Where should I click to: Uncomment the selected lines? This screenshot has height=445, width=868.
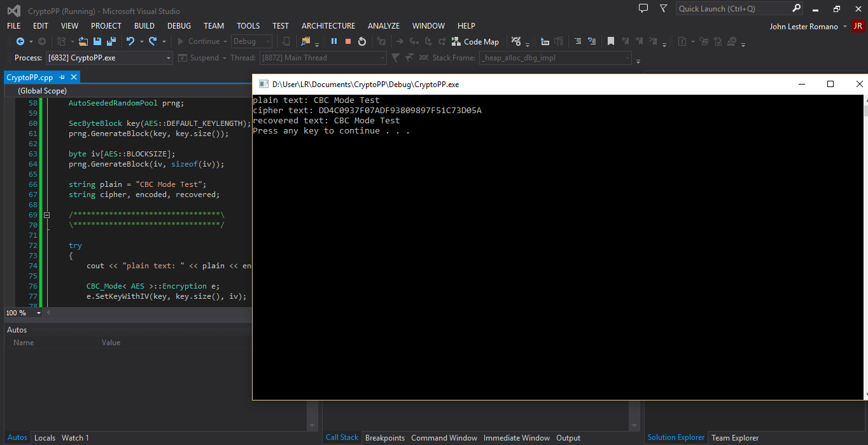pyautogui.click(x=592, y=41)
